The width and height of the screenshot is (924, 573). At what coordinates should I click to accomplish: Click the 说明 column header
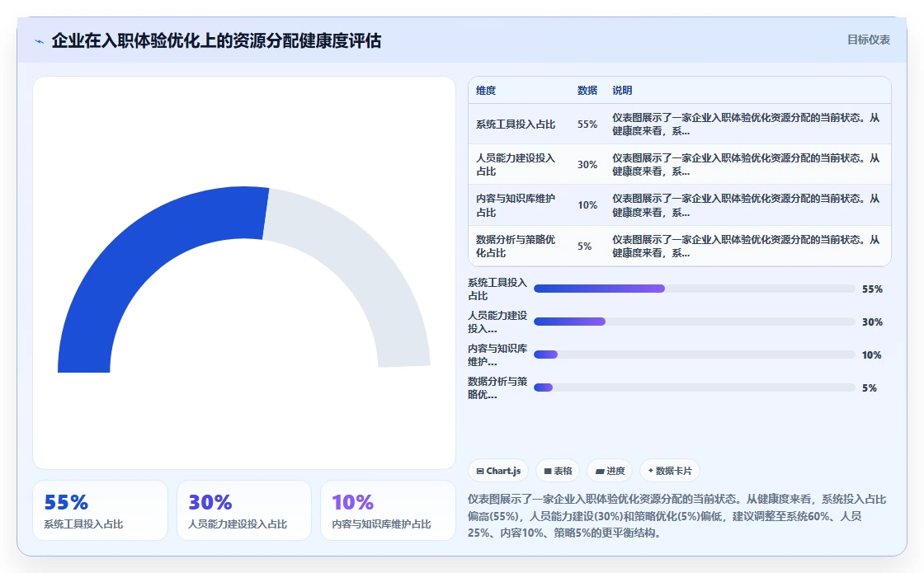click(x=622, y=90)
